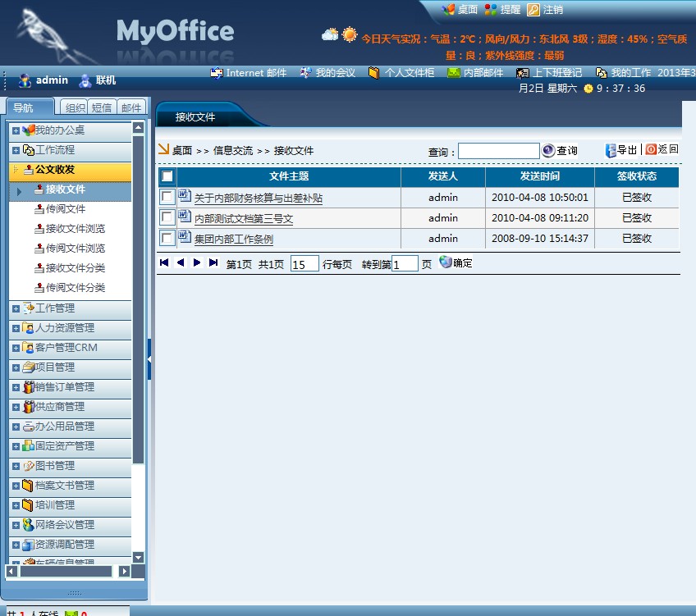Viewport: 696px width, 616px height.
Task: Expand 人力资源管理 in navigation tree
Action: (16, 328)
